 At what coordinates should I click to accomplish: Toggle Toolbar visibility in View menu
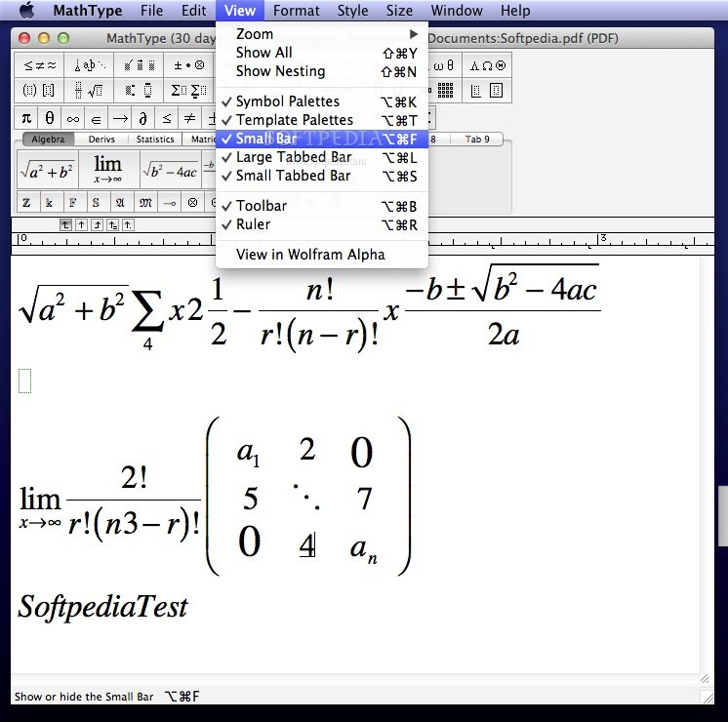click(x=322, y=206)
